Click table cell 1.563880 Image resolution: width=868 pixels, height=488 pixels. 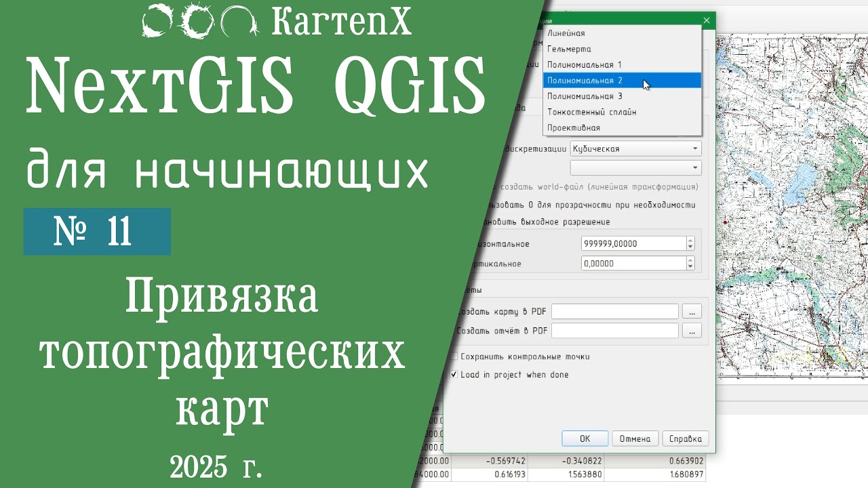pyautogui.click(x=566, y=474)
